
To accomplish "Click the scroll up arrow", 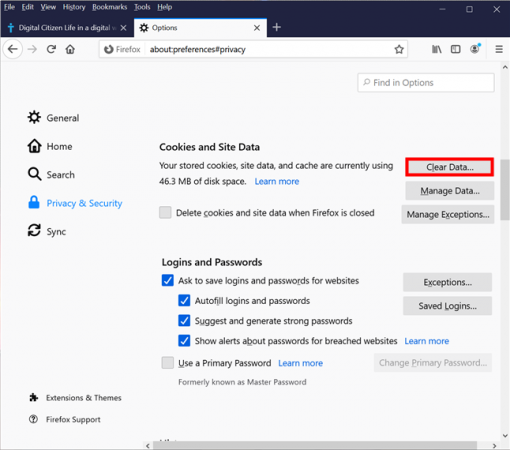I will coord(505,67).
